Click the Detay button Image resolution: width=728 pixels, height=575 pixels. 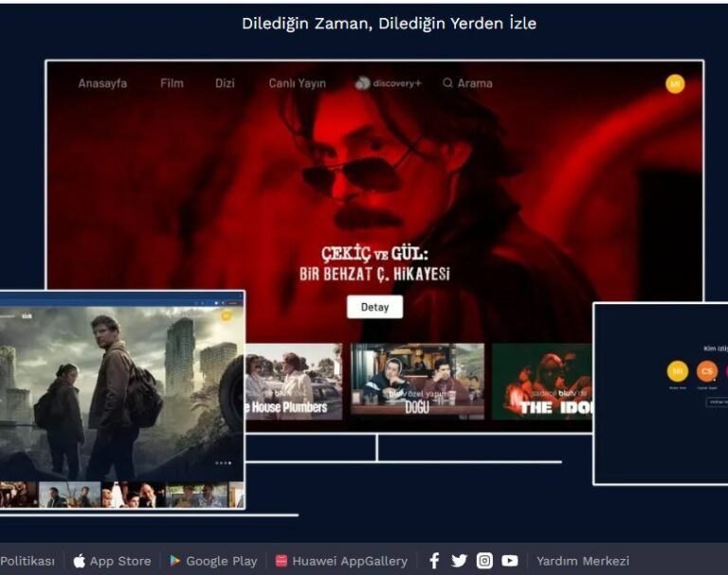tap(374, 307)
